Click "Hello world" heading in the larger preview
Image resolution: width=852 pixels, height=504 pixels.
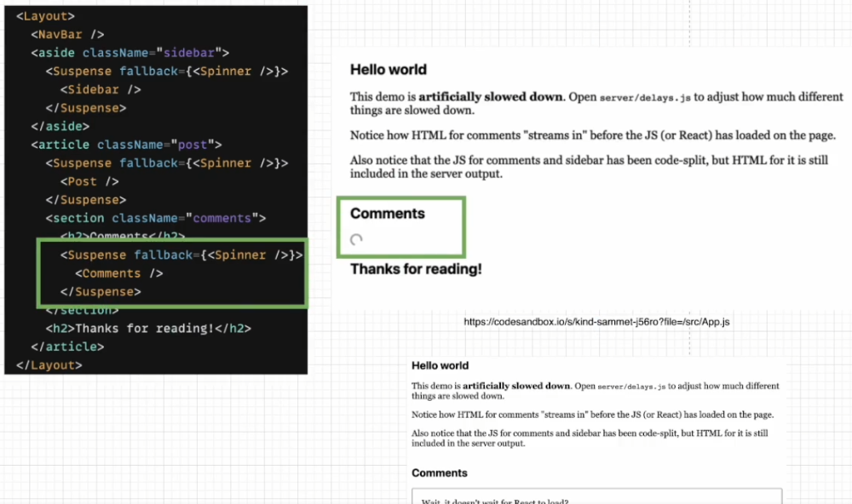click(389, 70)
